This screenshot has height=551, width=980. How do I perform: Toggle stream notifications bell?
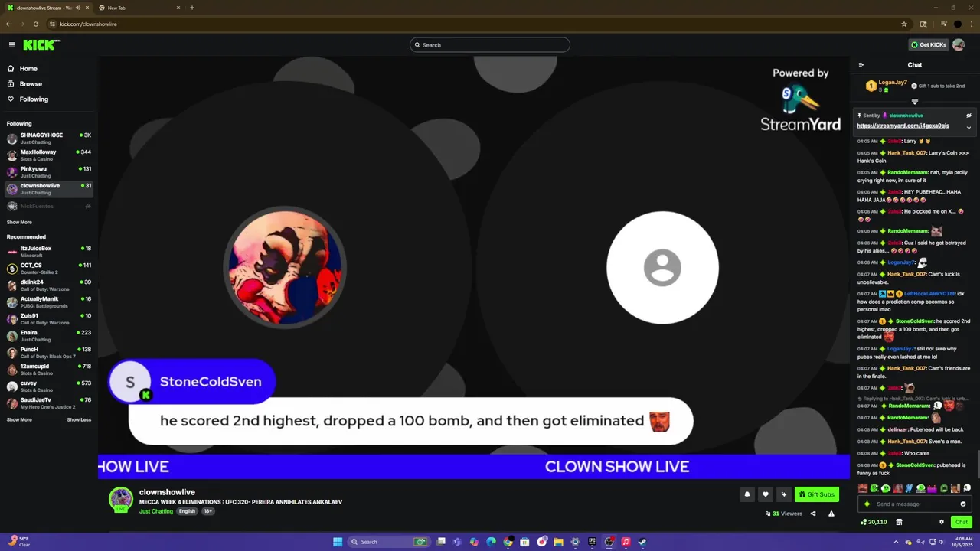[x=746, y=494]
